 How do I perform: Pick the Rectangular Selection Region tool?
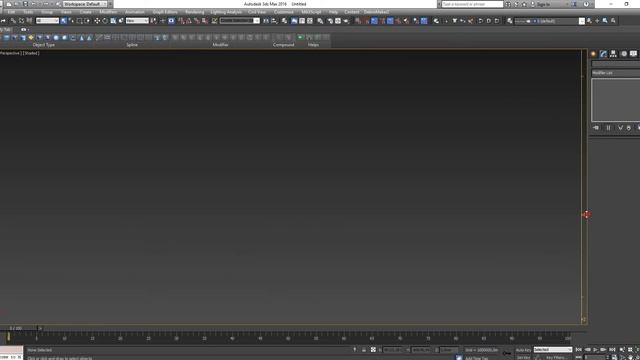click(79, 20)
